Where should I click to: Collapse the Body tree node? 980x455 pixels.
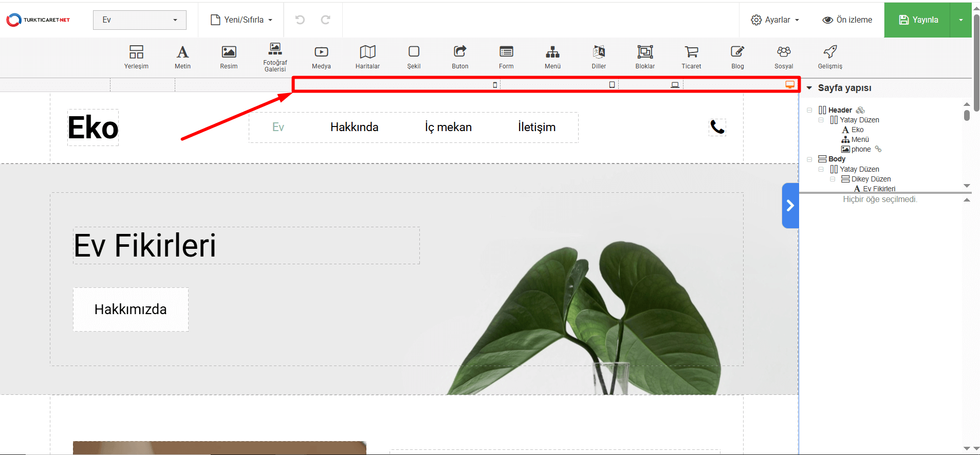[809, 159]
